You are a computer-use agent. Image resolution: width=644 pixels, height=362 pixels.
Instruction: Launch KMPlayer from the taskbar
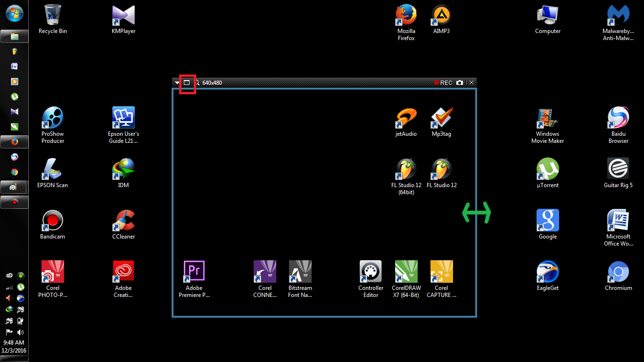pyautogui.click(x=15, y=112)
